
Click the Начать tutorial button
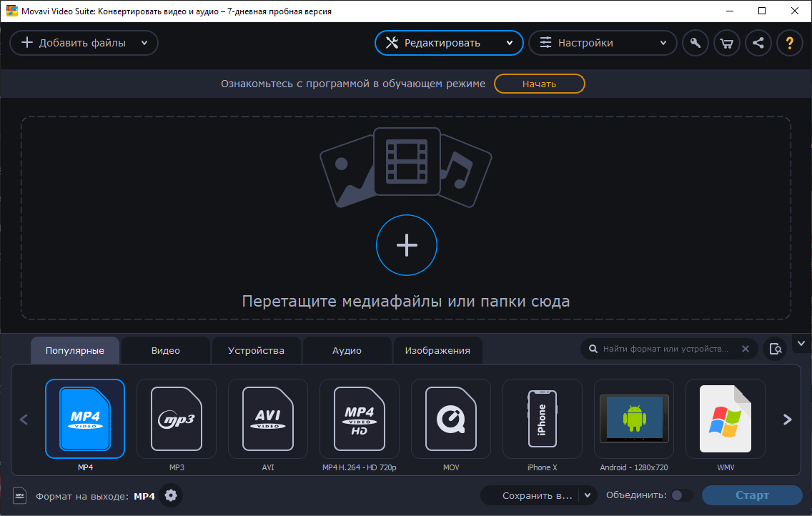pyautogui.click(x=539, y=84)
